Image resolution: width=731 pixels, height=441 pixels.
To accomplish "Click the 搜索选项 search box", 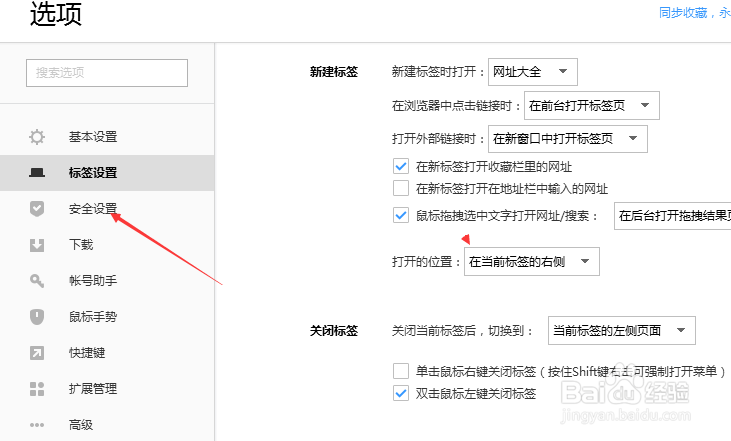I will [107, 73].
